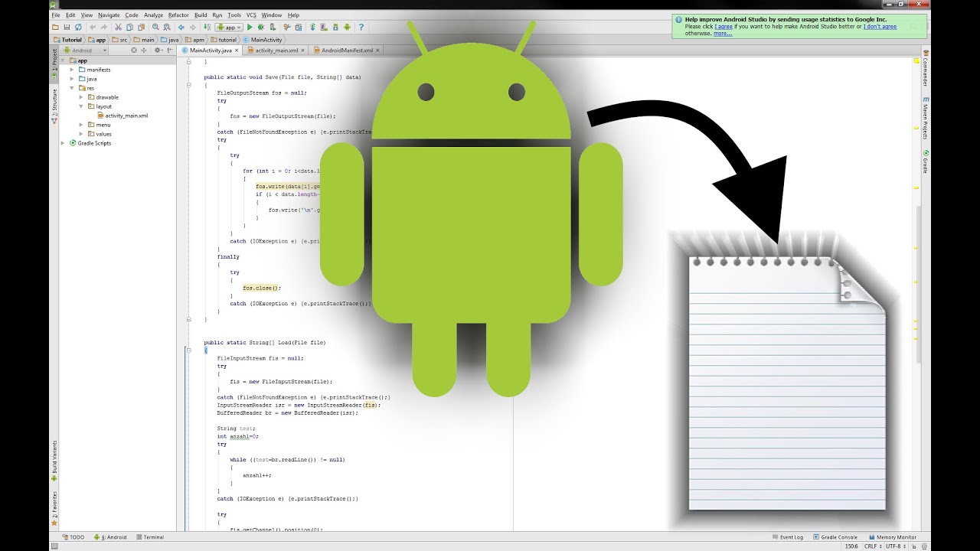The width and height of the screenshot is (980, 551).
Task: Click the Synchronize refresh icon
Action: click(78, 27)
